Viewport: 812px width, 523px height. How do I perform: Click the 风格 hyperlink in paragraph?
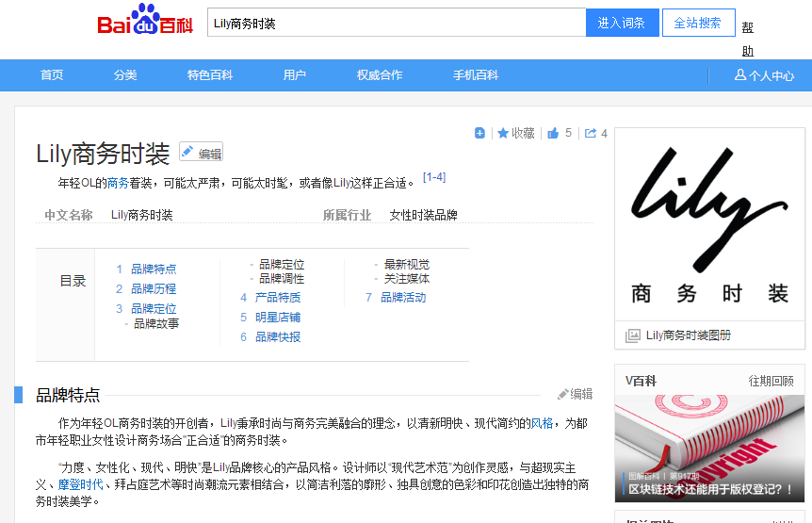click(543, 423)
